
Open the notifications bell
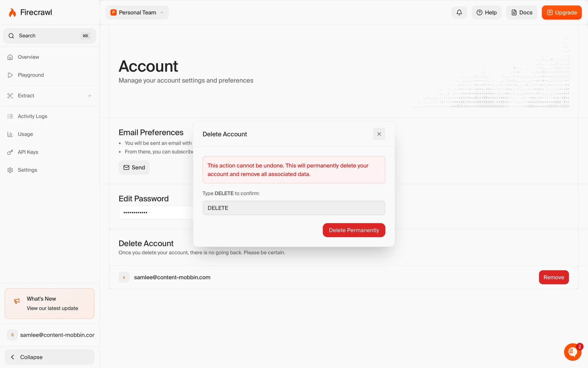[459, 13]
